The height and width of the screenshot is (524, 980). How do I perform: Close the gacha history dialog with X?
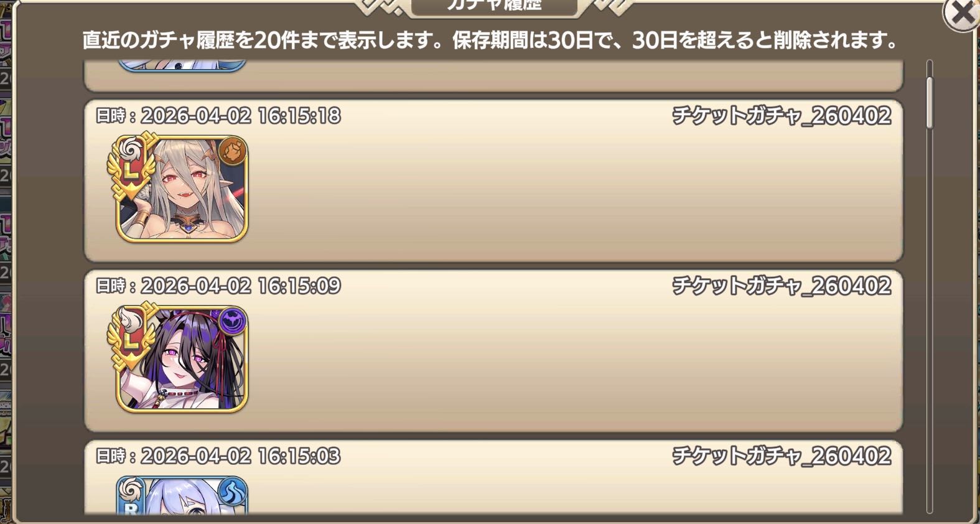962,13
